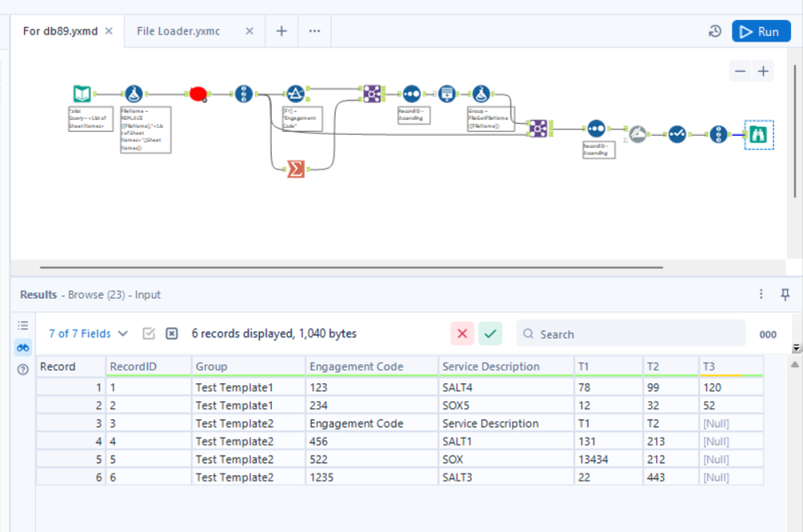
Task: Pin the Results window
Action: pos(785,294)
